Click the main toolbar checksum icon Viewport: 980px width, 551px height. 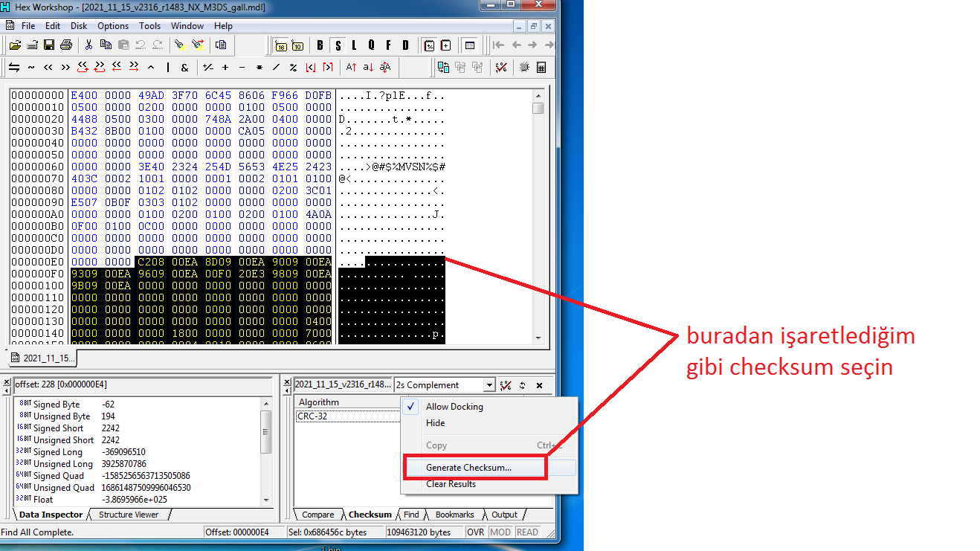[501, 67]
